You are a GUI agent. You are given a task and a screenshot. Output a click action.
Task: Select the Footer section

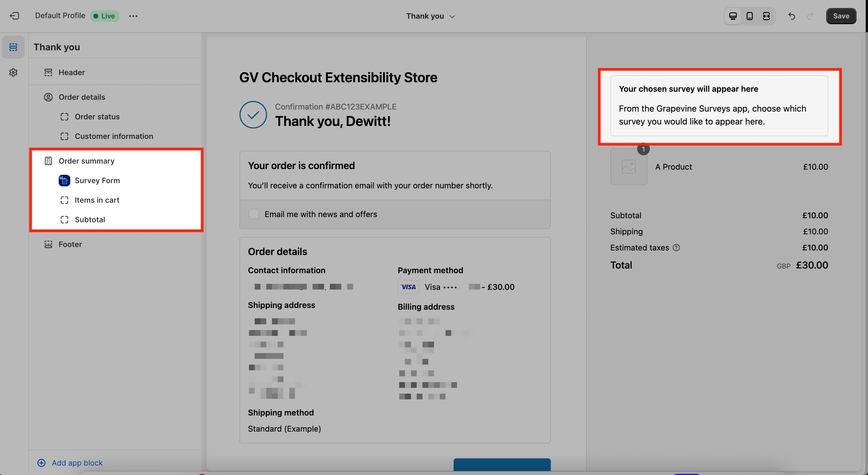[70, 244]
